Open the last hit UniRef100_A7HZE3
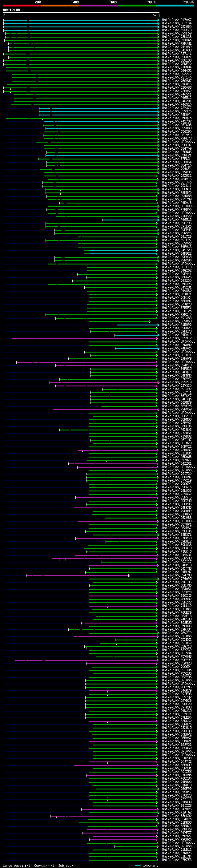The width and height of the screenshot is (197, 868). 177,860
